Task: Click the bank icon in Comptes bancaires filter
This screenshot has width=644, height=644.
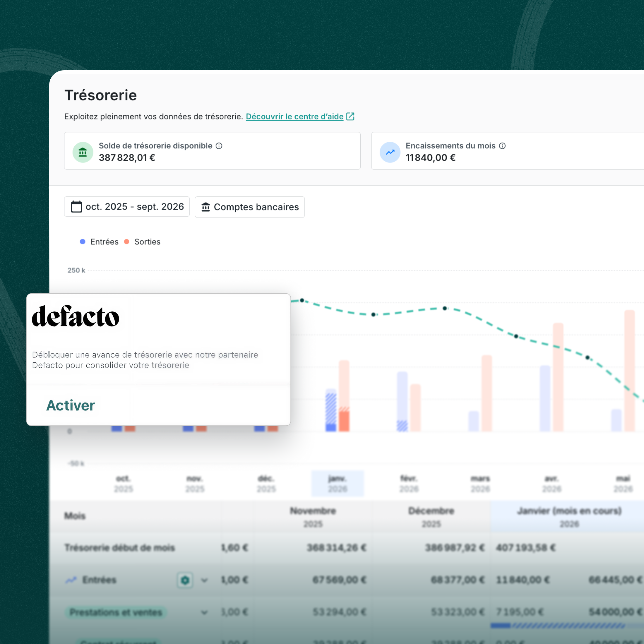Action: (x=206, y=207)
